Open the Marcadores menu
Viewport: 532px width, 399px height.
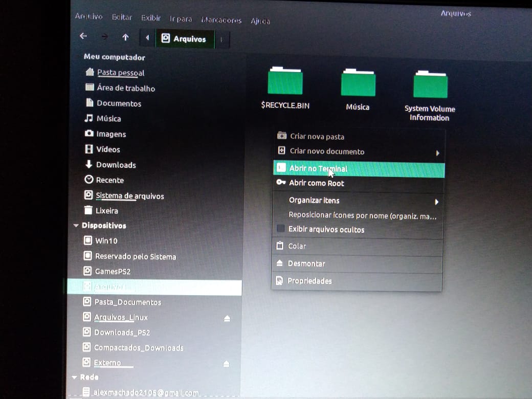(221, 20)
